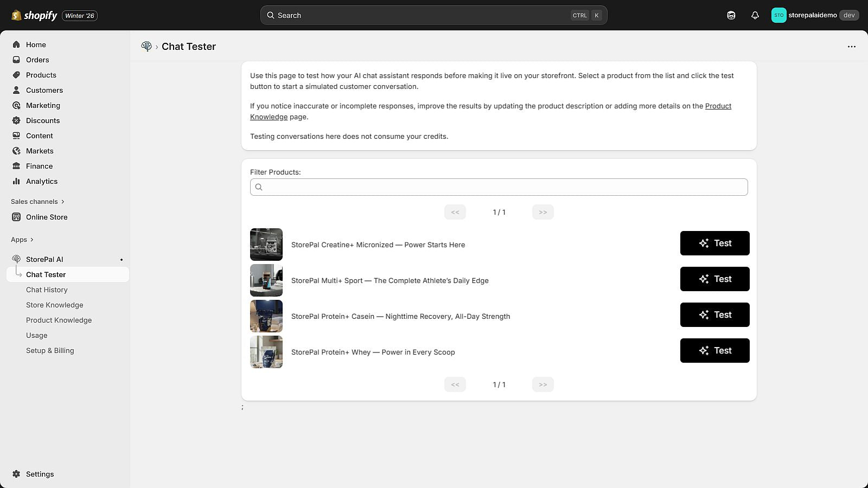
Task: Test the StorePal Protein+ Whey product
Action: pyautogui.click(x=715, y=350)
